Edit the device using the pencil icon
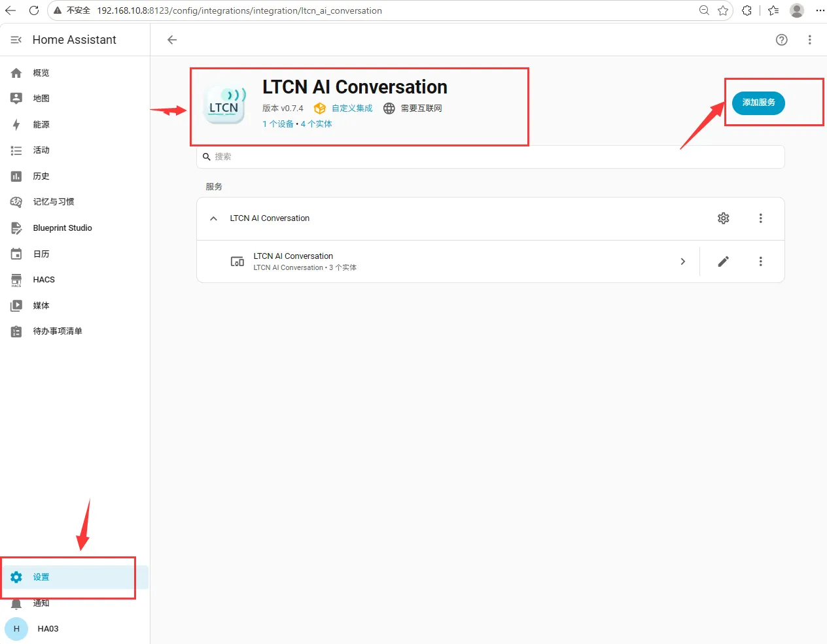Image resolution: width=827 pixels, height=644 pixels. 723,262
